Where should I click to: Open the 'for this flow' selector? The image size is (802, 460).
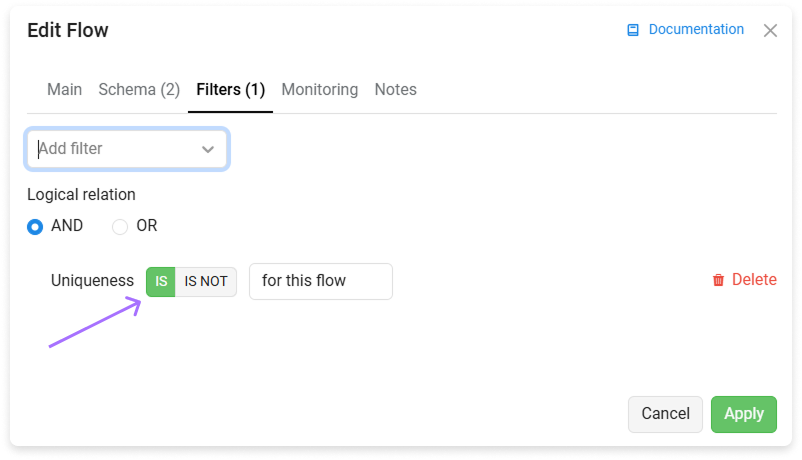point(321,281)
